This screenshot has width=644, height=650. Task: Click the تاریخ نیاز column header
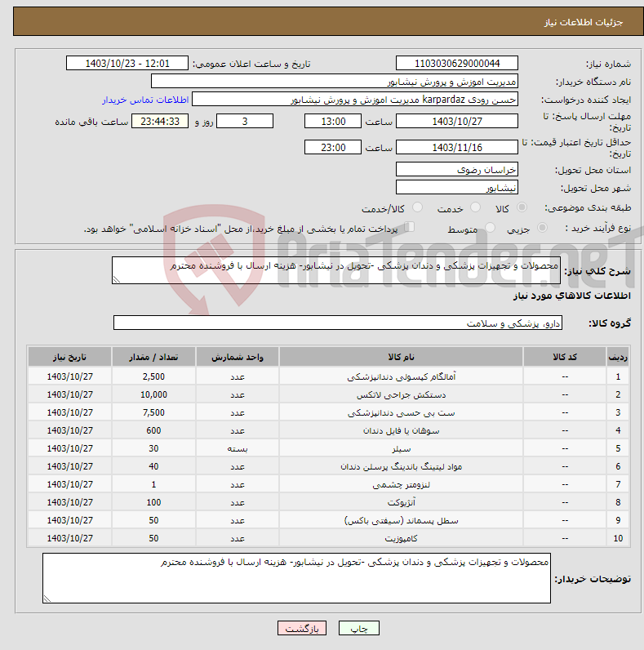(69, 357)
